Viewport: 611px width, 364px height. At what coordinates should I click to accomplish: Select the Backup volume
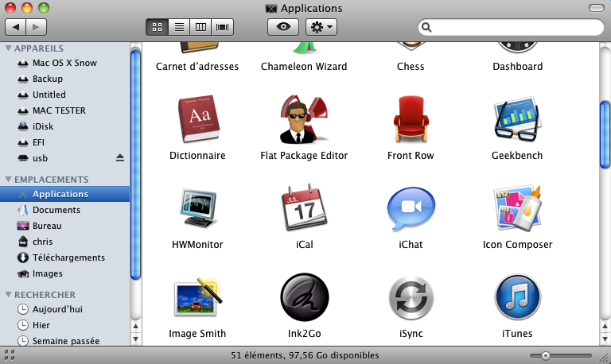64,79
